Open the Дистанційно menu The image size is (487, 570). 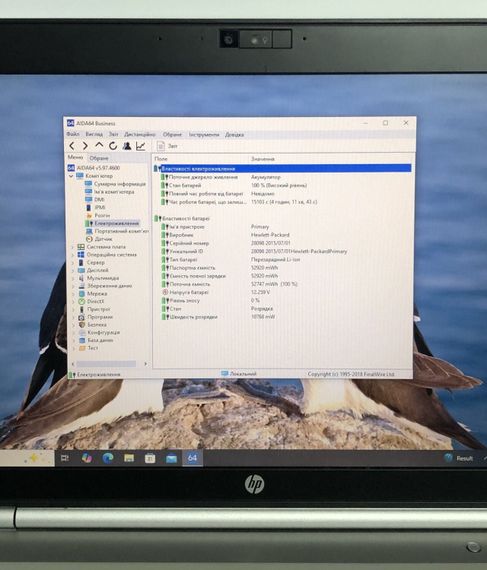(140, 135)
